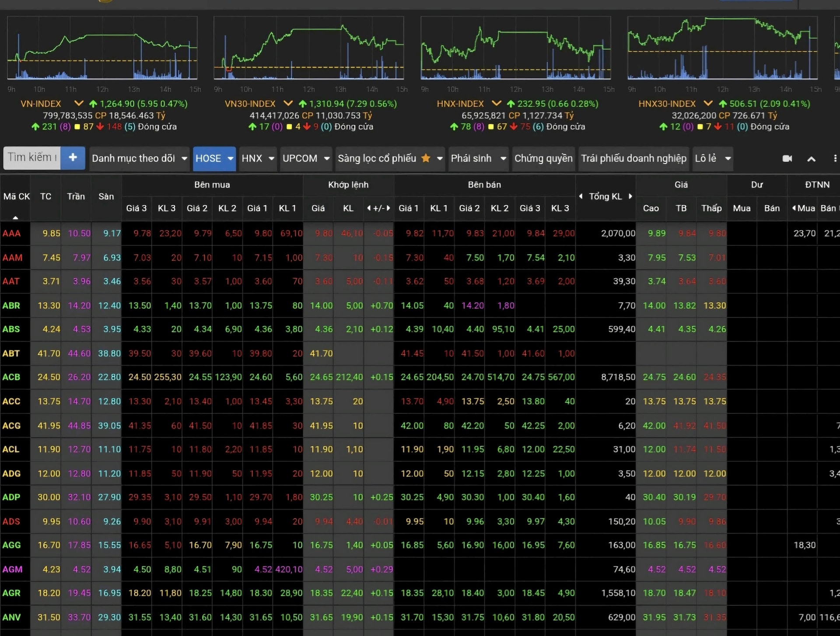Screen dimensions: 840x636
Task: Open stock symbol ACG
Action: 11,425
